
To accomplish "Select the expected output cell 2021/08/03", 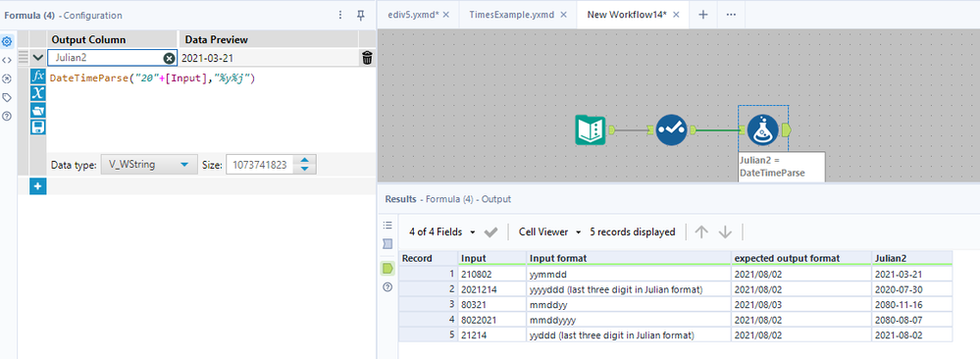I will [801, 305].
